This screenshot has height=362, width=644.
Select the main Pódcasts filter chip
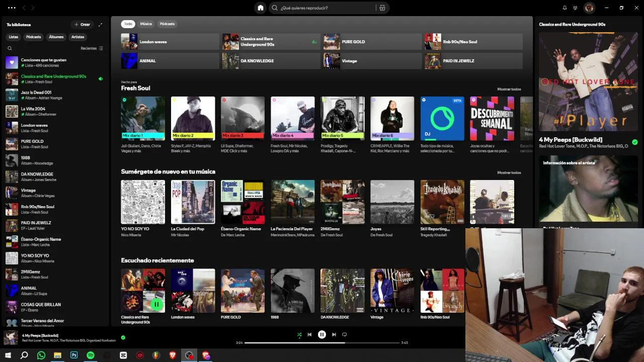pos(167,24)
